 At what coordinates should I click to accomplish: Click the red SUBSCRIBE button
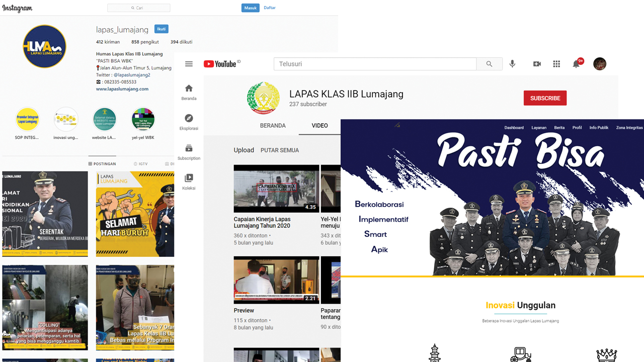[545, 98]
